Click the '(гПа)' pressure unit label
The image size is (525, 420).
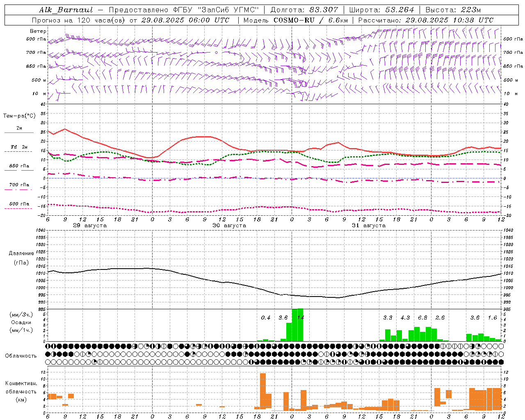click(x=21, y=262)
